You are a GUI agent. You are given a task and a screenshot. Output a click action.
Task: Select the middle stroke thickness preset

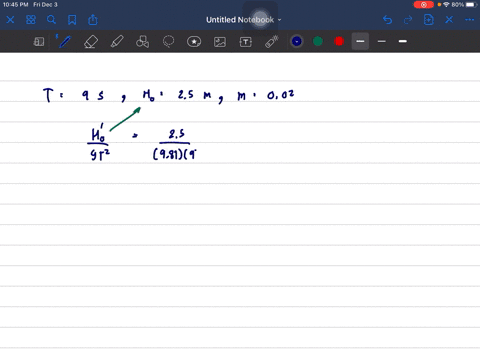[382, 41]
